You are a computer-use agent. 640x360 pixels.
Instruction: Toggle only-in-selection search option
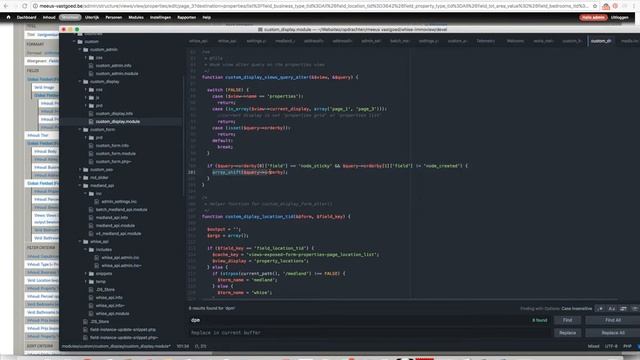pyautogui.click(x=623, y=309)
